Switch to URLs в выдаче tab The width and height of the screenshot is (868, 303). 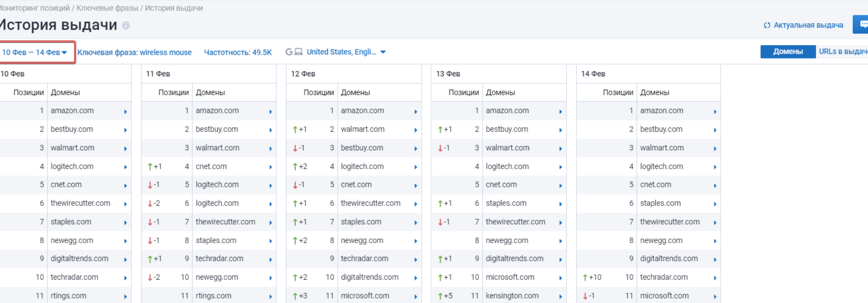(843, 52)
